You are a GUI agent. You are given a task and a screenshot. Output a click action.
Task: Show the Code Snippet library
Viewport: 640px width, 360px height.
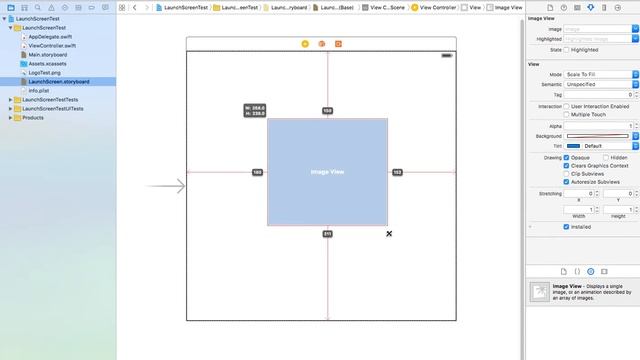tap(577, 271)
